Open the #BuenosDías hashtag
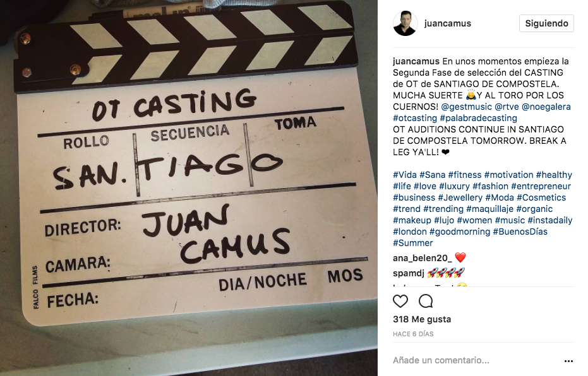This screenshot has width=588, height=376. (520, 232)
